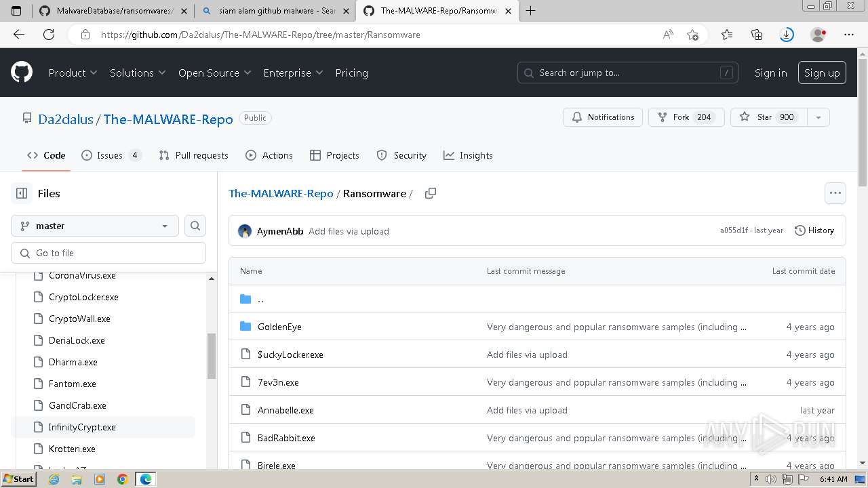Open the browser Favorites list icon

click(727, 35)
